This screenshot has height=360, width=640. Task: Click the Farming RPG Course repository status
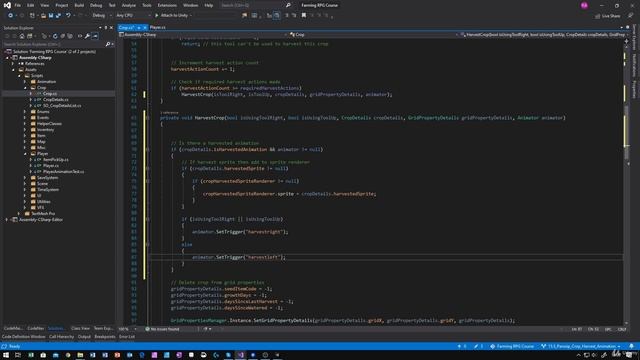[512, 346]
